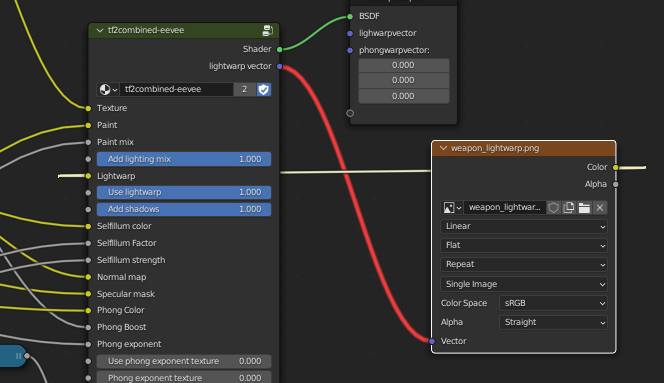Click the weapon_lightwar image name field
This screenshot has height=383, width=664.
(505, 208)
